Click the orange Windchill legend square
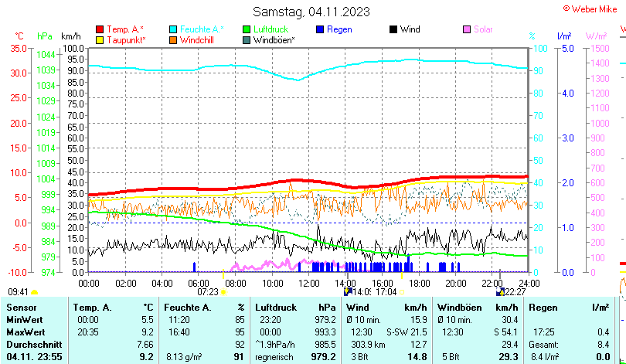Image resolution: width=626 pixels, height=364 pixels. [x=173, y=39]
